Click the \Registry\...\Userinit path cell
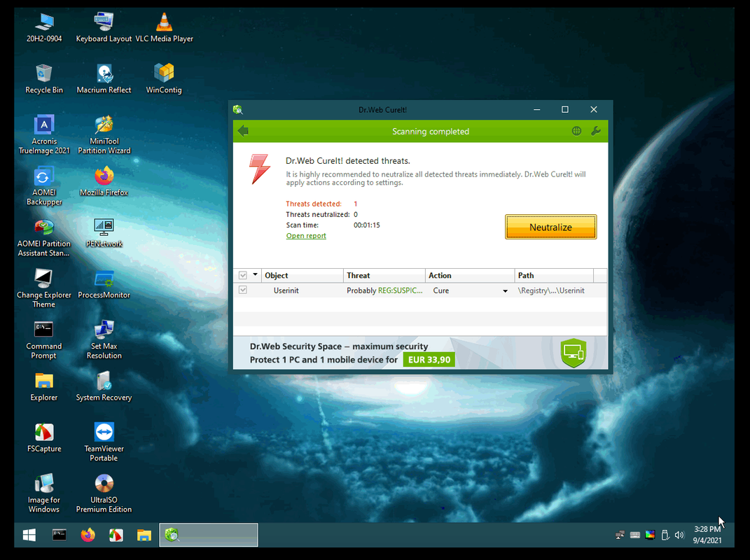Image resolution: width=750 pixels, height=560 pixels. (551, 290)
